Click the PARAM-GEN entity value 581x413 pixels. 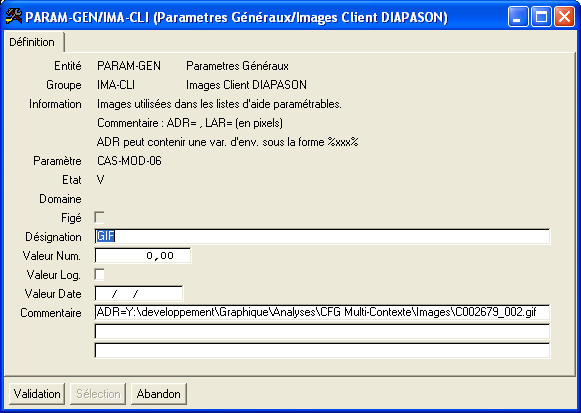tap(129, 66)
